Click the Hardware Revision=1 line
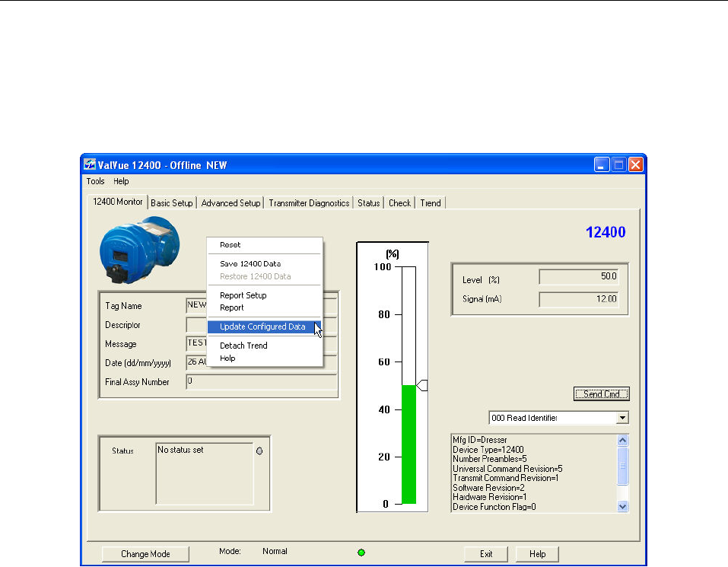The image size is (728, 567). (489, 497)
